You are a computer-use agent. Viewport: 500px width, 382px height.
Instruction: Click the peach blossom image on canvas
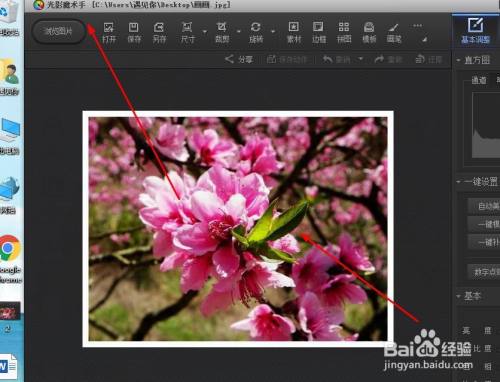tap(238, 229)
